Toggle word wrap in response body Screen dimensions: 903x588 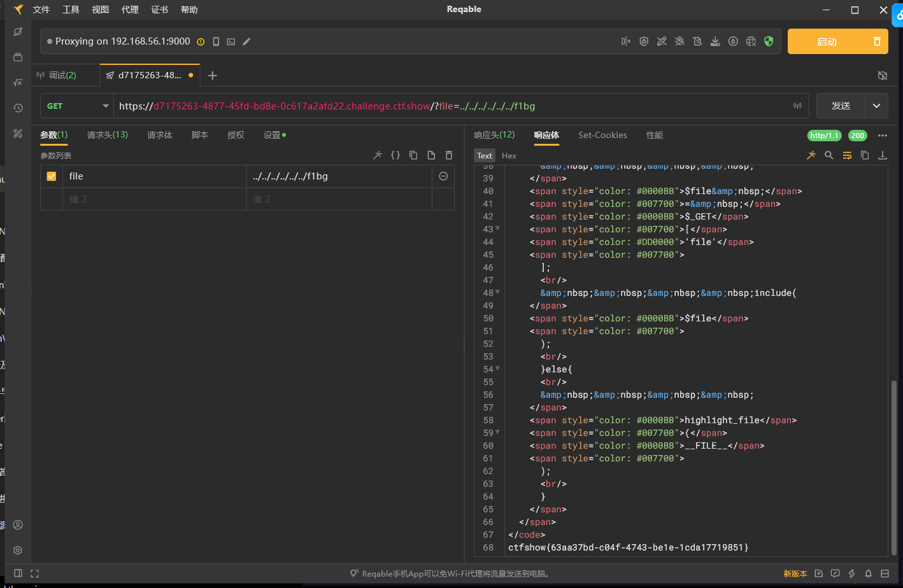coord(847,155)
